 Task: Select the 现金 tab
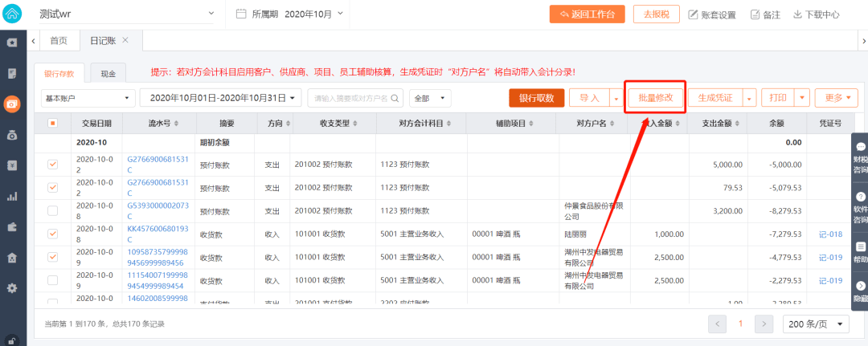(x=108, y=73)
